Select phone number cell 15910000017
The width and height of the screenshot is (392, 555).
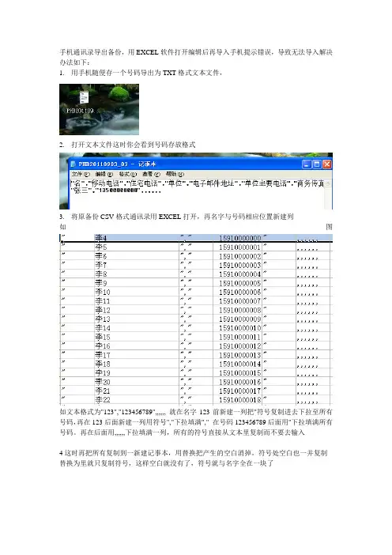237,391
